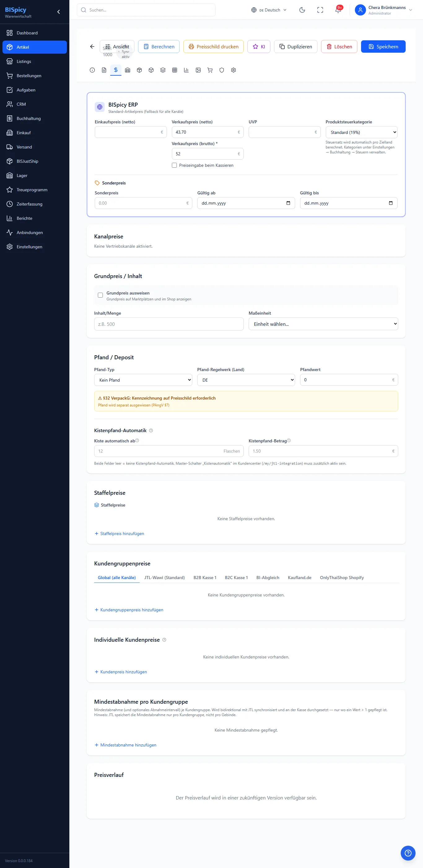Open Treueprogramm in the sidebar
Viewport: 423px width, 868px height.
35,190
